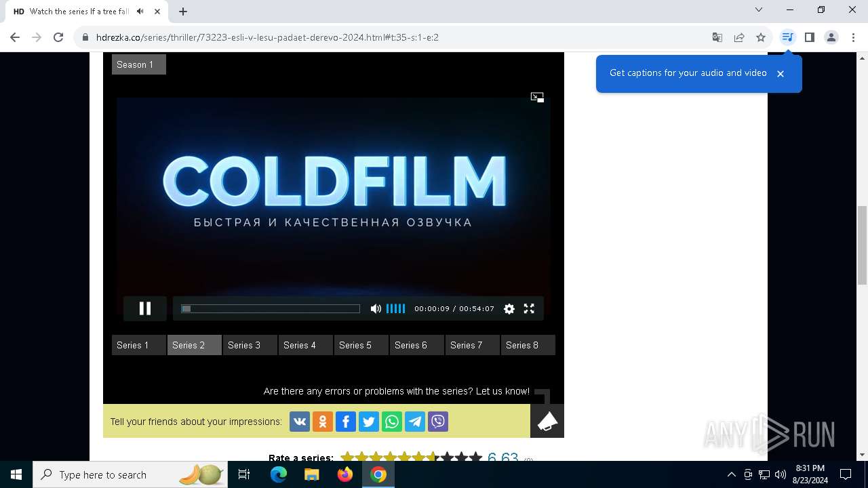The height and width of the screenshot is (488, 868).
Task: Reload the current page
Action: [58, 37]
